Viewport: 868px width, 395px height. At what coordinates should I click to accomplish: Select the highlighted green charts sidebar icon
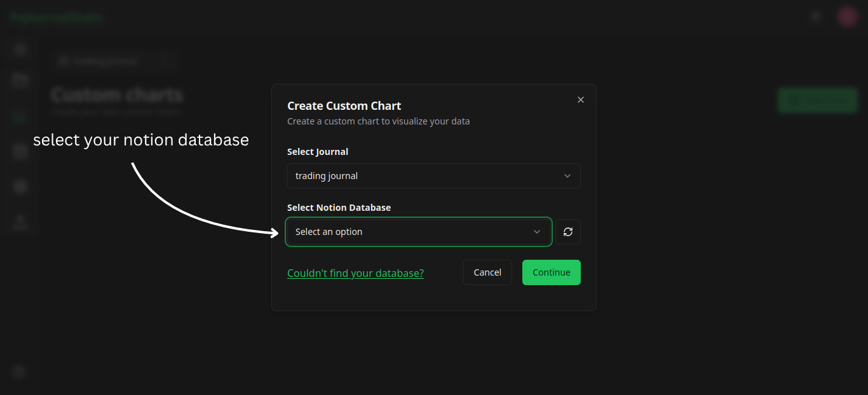tap(19, 116)
